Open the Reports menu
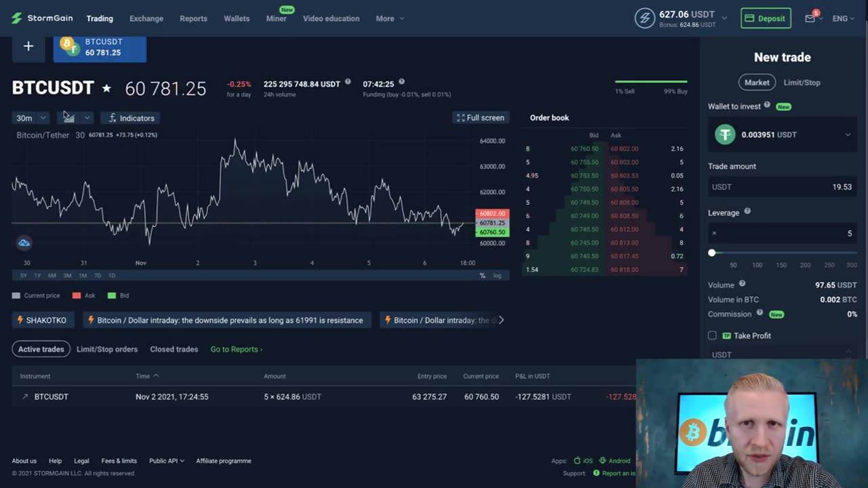Screen dimensions: 868x488 pos(193,18)
